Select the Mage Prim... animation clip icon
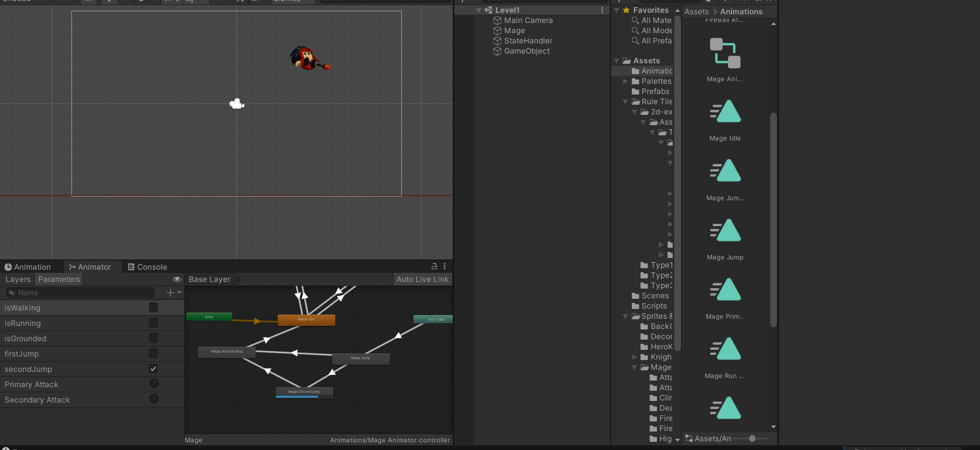Image resolution: width=980 pixels, height=450 pixels. click(x=725, y=289)
